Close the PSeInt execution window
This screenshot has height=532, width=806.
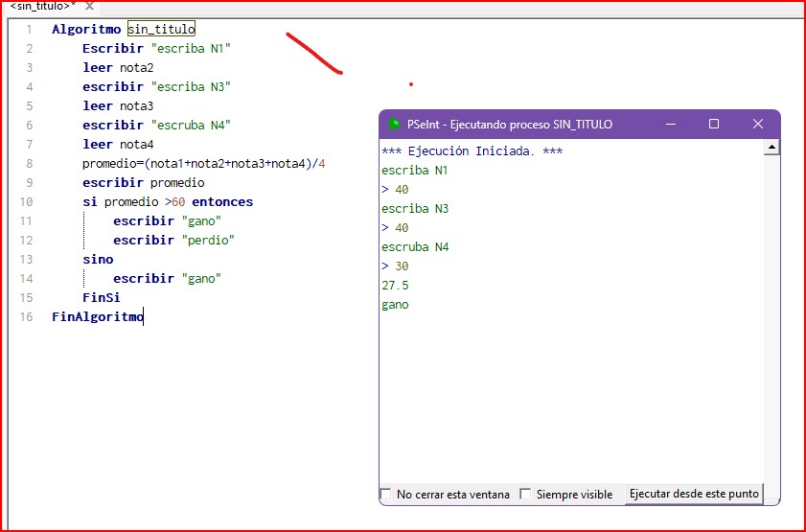(758, 125)
